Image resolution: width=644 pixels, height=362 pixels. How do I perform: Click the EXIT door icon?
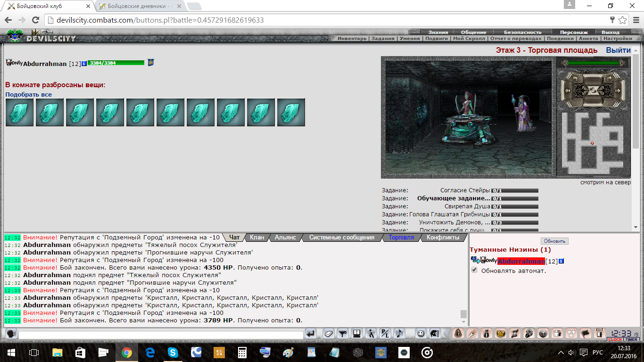tap(599, 333)
